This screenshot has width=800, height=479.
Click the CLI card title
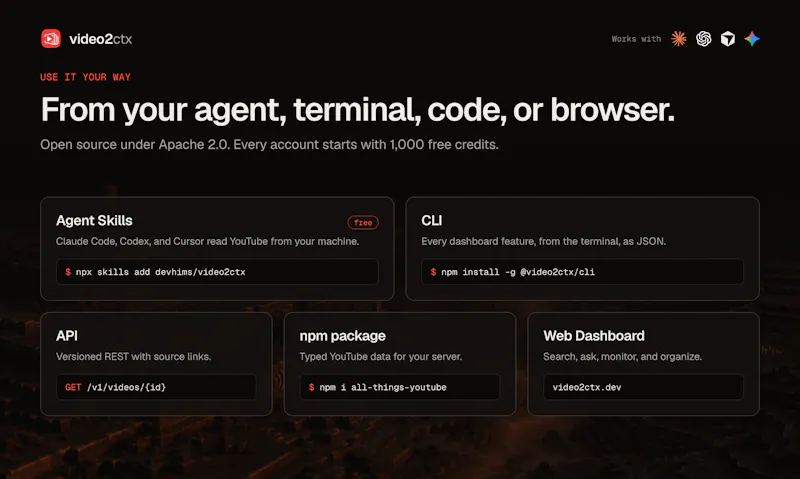pos(432,220)
